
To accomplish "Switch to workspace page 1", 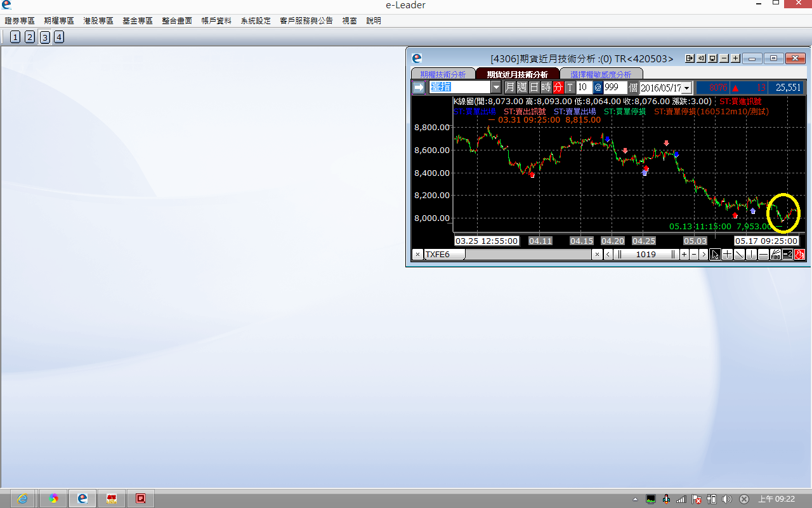I will [15, 37].
